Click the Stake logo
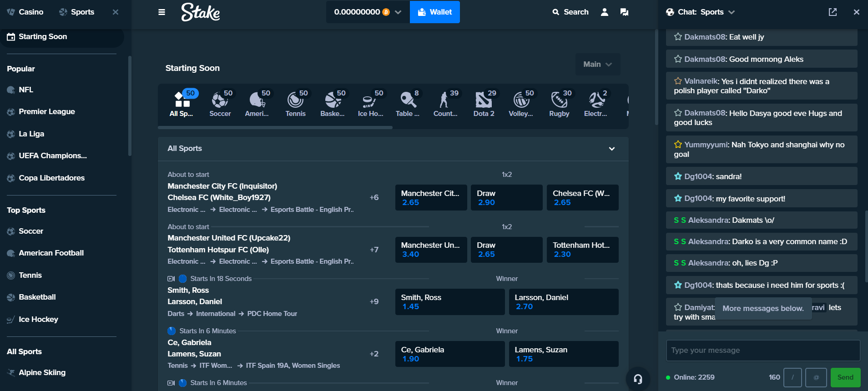 (201, 12)
